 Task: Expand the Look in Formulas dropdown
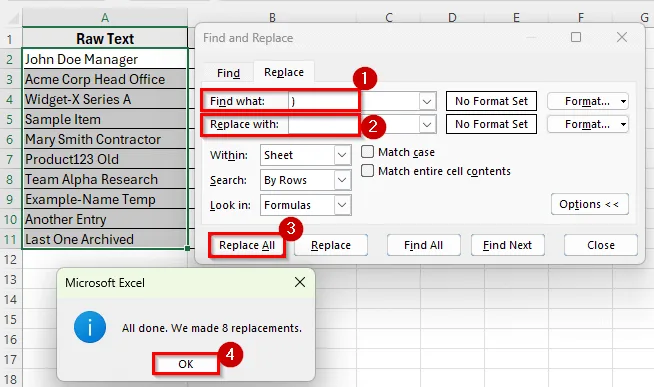[342, 205]
